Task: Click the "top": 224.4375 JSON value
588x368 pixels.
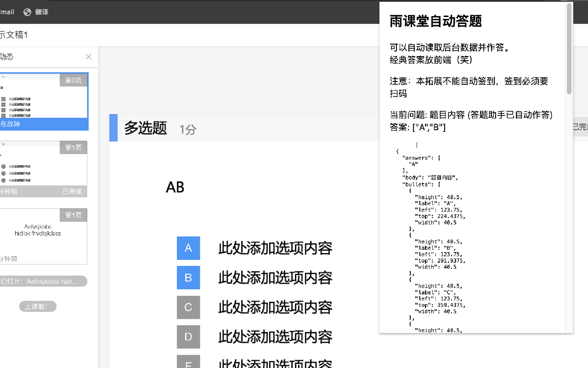Action: tap(440, 216)
